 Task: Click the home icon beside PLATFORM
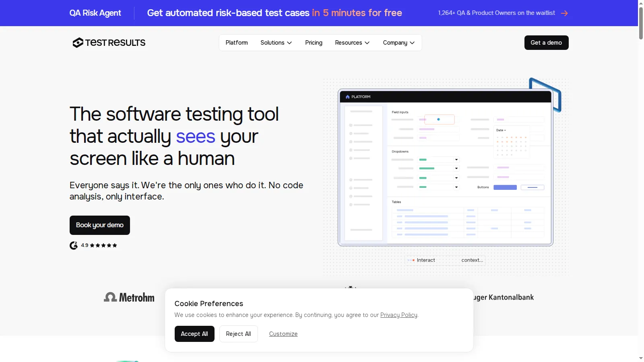(x=348, y=97)
